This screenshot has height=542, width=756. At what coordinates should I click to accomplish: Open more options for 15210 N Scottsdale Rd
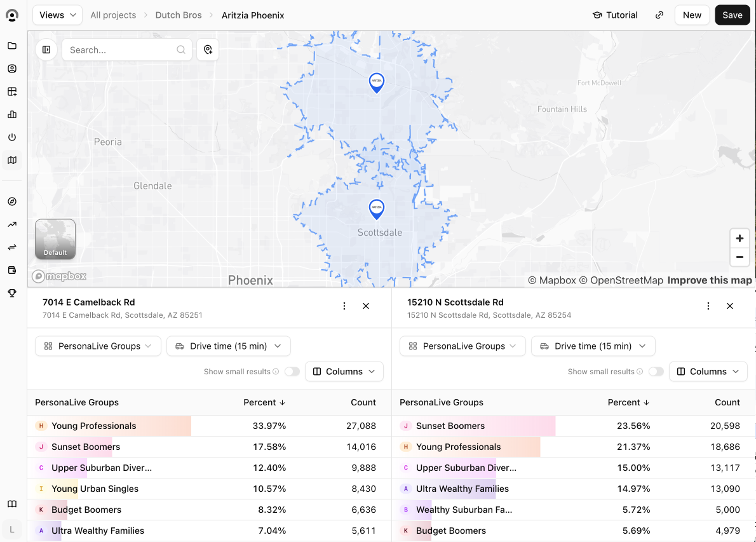(x=708, y=306)
